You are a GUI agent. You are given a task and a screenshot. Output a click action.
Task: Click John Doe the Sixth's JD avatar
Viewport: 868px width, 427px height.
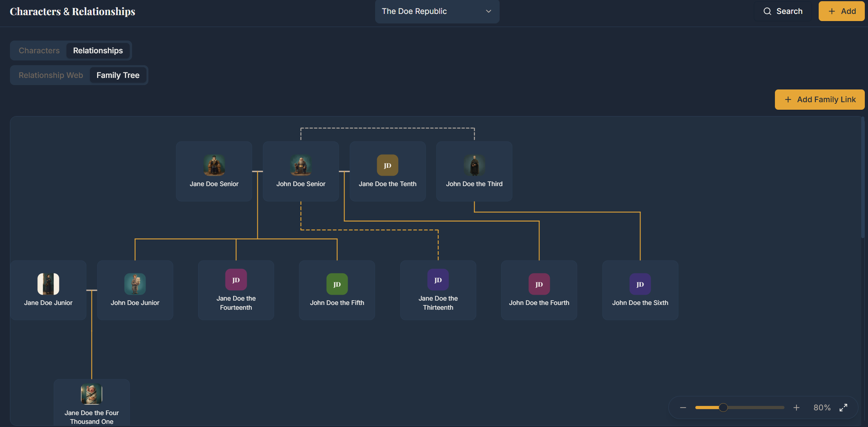click(640, 284)
